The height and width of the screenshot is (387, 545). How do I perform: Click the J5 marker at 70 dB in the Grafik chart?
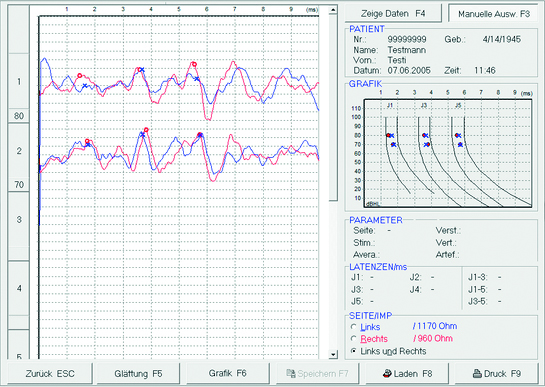460,144
